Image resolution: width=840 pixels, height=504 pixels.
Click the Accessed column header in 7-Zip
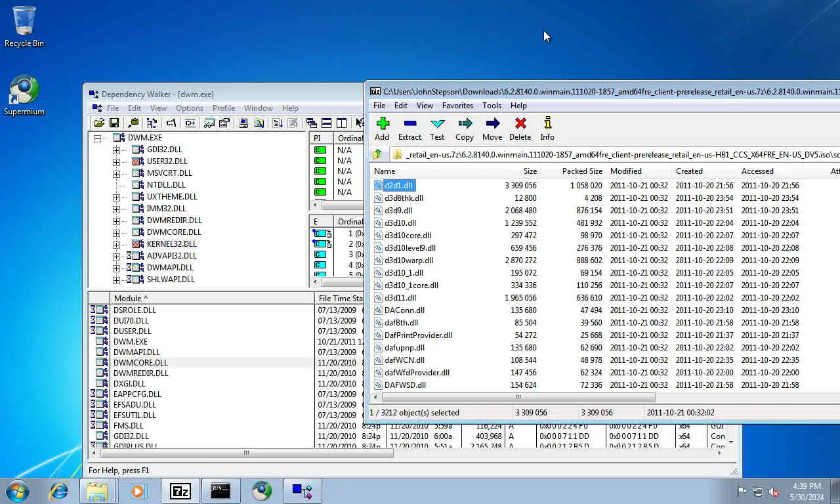770,171
